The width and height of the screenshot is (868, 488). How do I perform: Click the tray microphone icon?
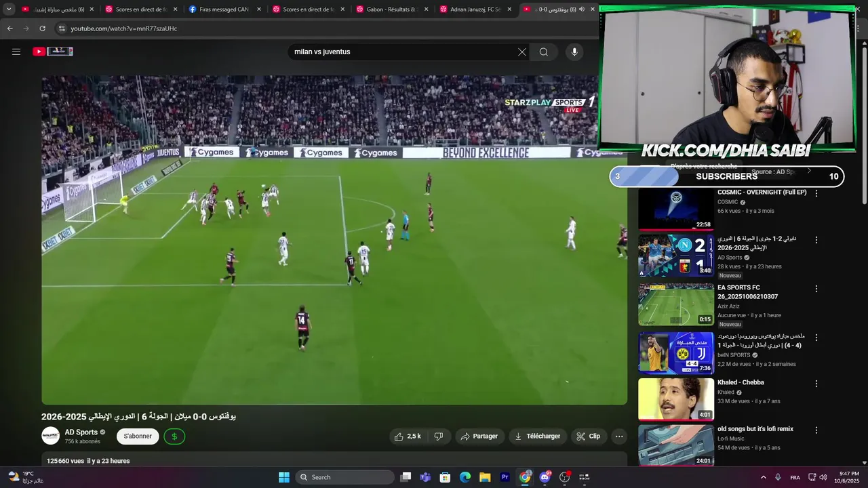click(x=778, y=477)
